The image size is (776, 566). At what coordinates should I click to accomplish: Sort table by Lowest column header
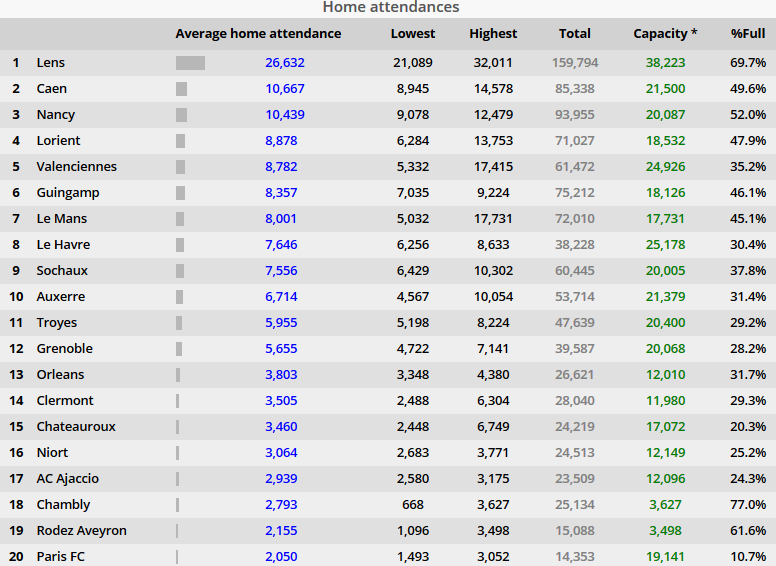[x=413, y=34]
